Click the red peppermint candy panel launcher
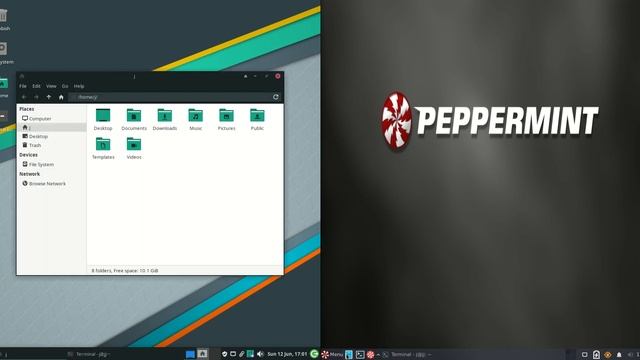The width and height of the screenshot is (640, 360). [x=370, y=354]
